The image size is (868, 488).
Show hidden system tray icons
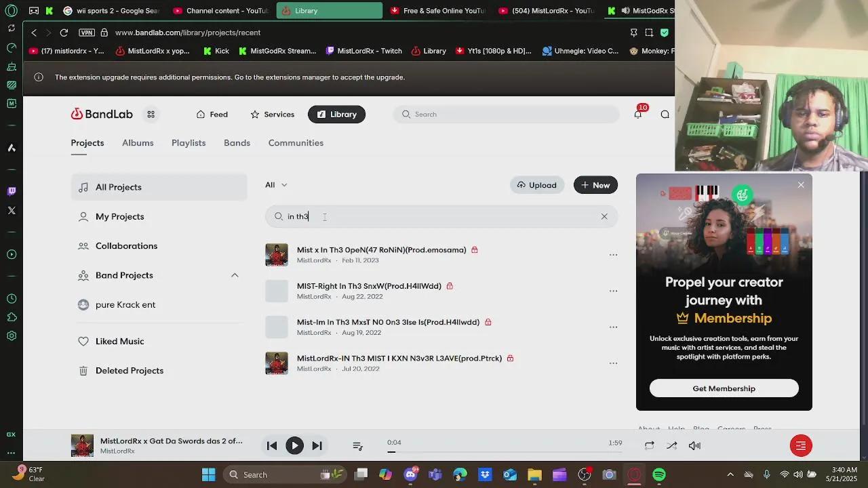point(730,474)
